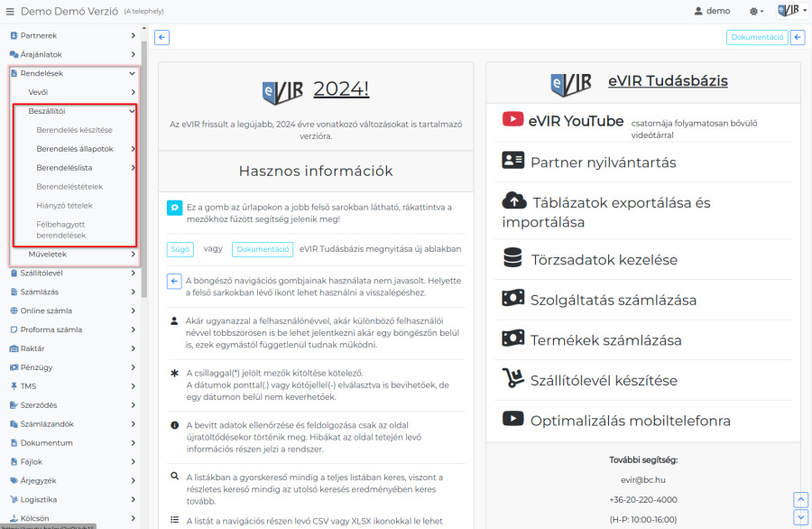Click the Fájlok file icon
The width and height of the screenshot is (812, 529).
click(14, 462)
